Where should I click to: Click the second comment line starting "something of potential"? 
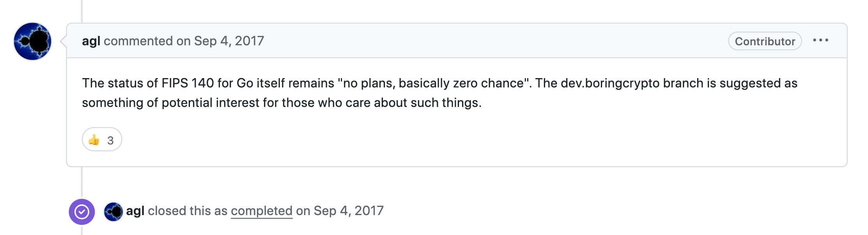click(282, 103)
